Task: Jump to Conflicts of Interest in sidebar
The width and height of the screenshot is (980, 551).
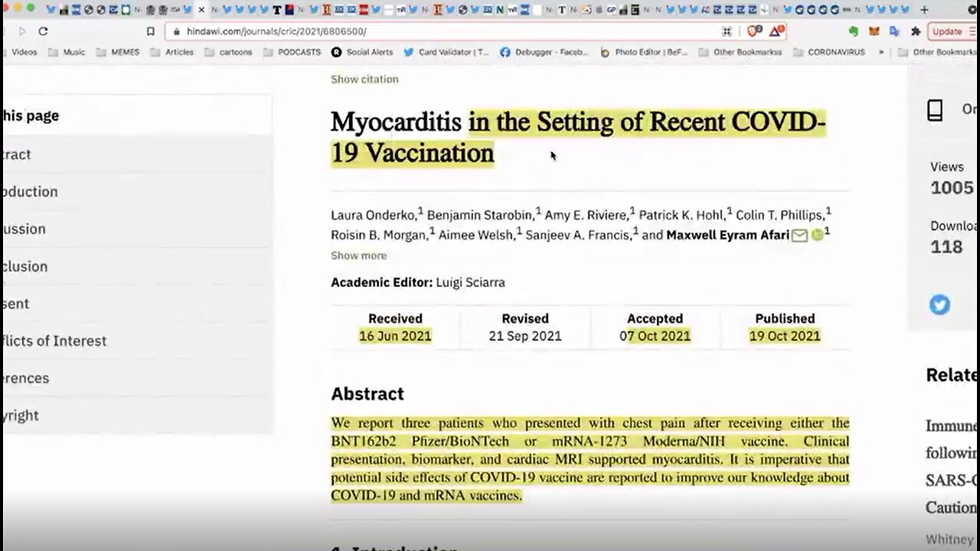Action: point(54,341)
